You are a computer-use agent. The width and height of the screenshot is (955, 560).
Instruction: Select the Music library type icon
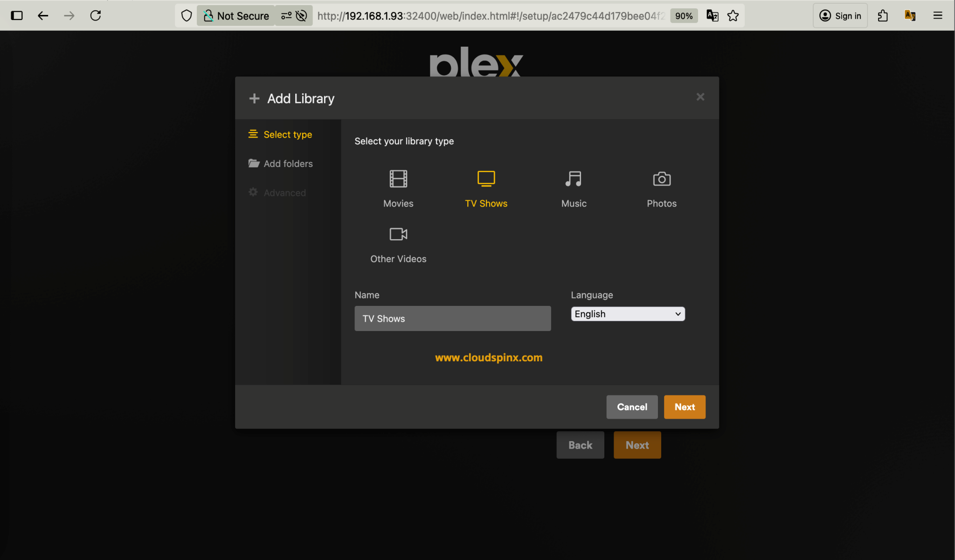pos(573,179)
